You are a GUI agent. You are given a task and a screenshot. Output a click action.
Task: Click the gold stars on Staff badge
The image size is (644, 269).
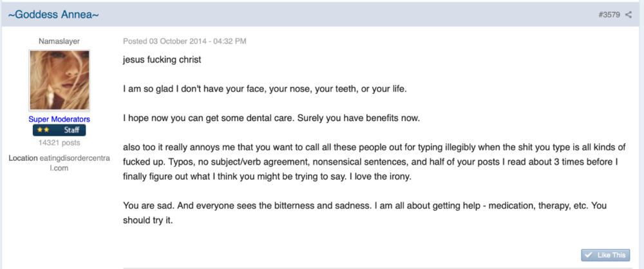tap(43, 130)
